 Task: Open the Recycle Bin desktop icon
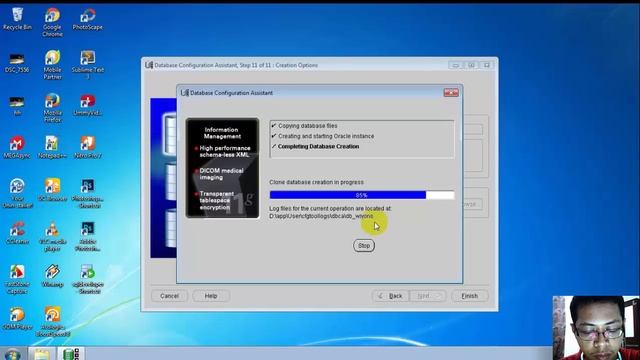(17, 19)
